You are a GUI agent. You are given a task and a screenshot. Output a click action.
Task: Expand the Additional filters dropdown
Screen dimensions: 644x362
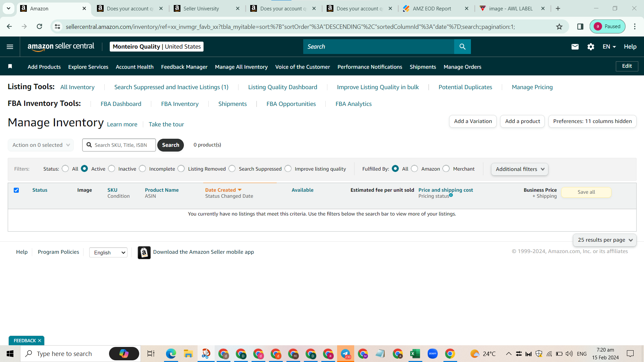tap(520, 169)
